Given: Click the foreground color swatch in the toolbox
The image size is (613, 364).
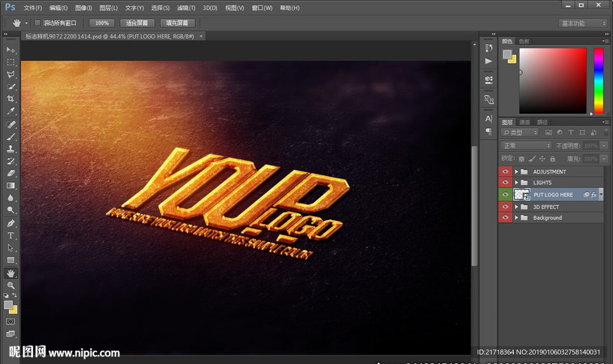Looking at the screenshot, I should point(8,305).
